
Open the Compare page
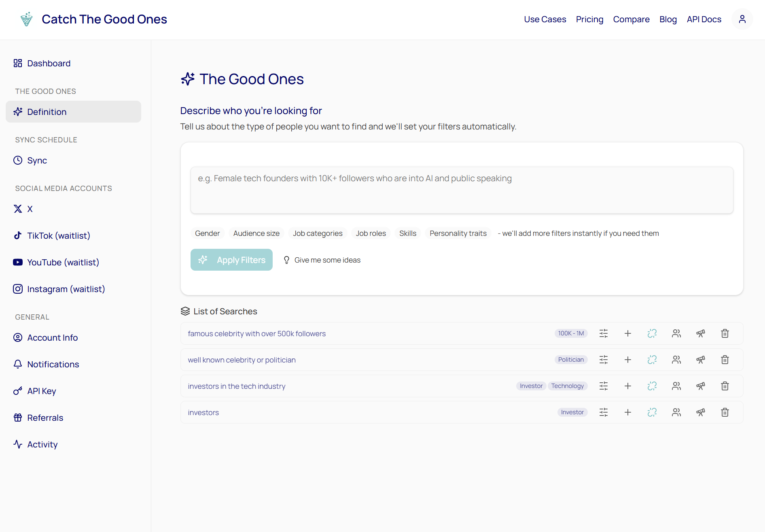tap(631, 19)
